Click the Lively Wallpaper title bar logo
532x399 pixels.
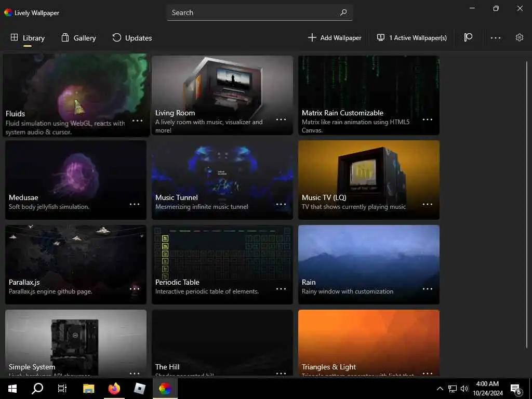coord(8,12)
